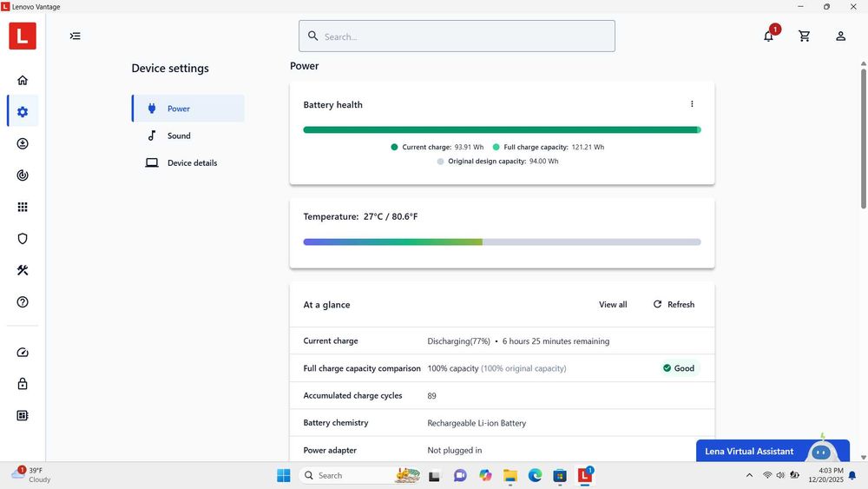Click the Temperature gradient bar
The height and width of the screenshot is (489, 868).
502,242
